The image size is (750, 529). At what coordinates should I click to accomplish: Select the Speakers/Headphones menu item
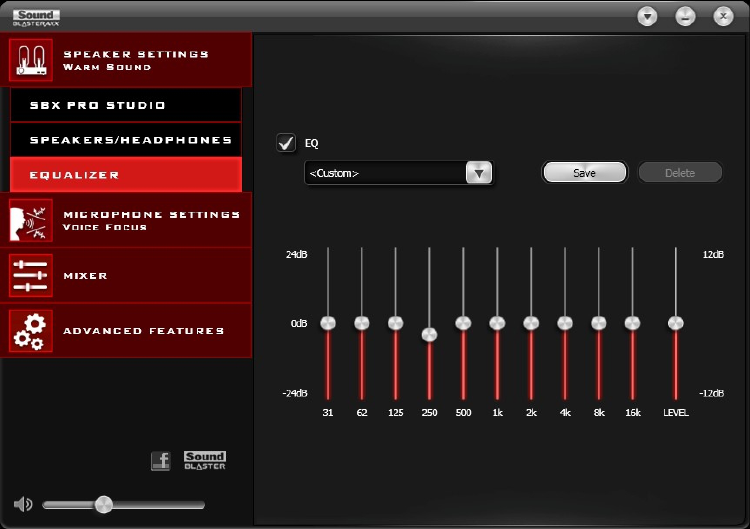point(126,140)
